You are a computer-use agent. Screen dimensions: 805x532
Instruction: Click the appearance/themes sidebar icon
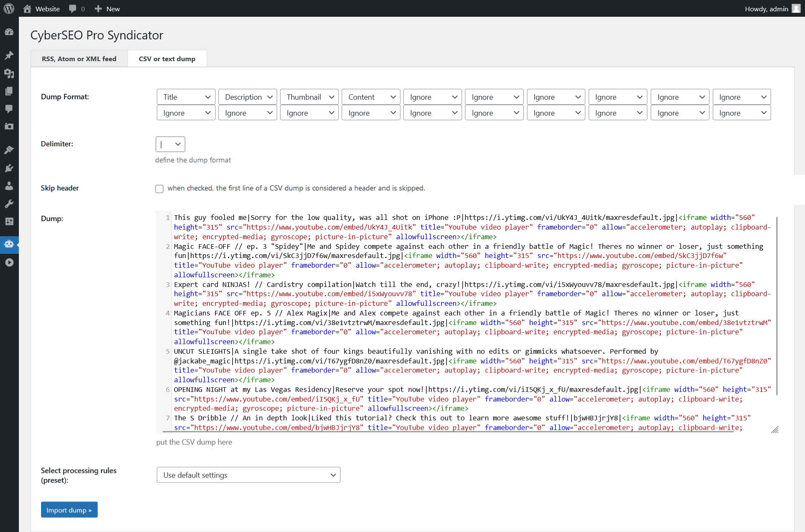pyautogui.click(x=9, y=150)
